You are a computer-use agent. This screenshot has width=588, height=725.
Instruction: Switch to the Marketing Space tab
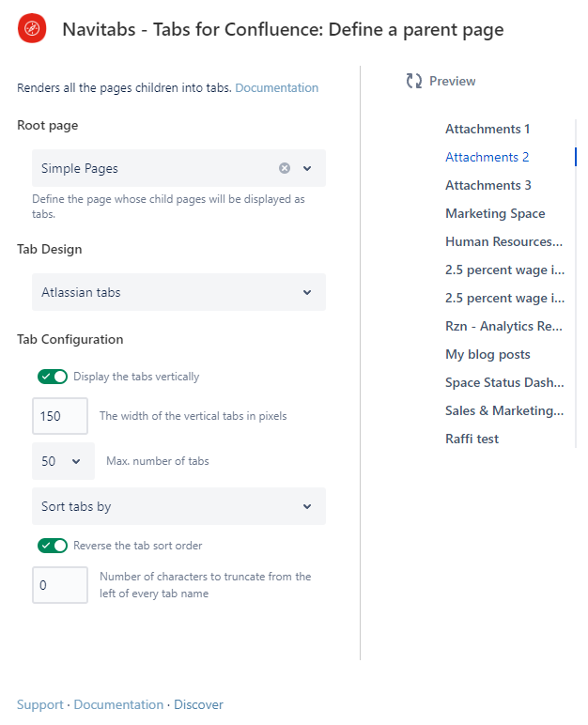coord(495,213)
